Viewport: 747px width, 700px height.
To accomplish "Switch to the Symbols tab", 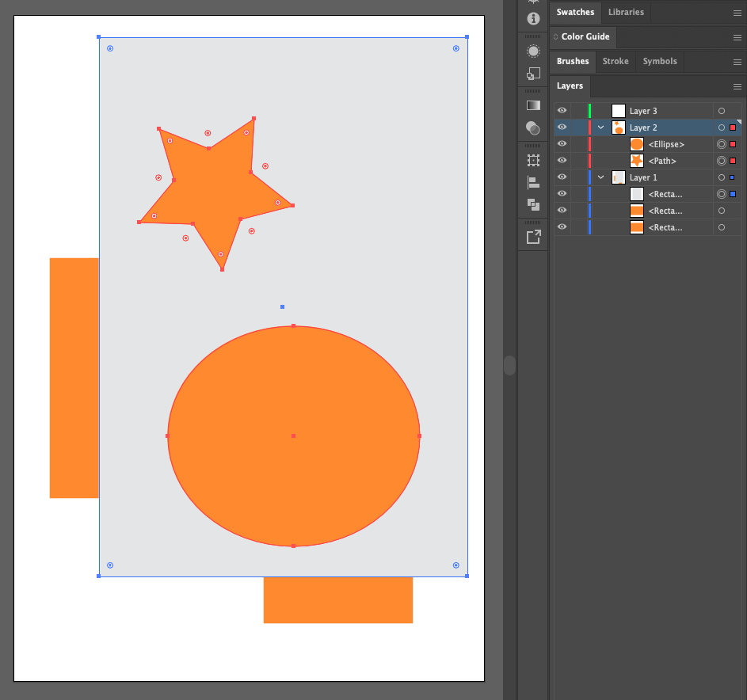I will (661, 62).
